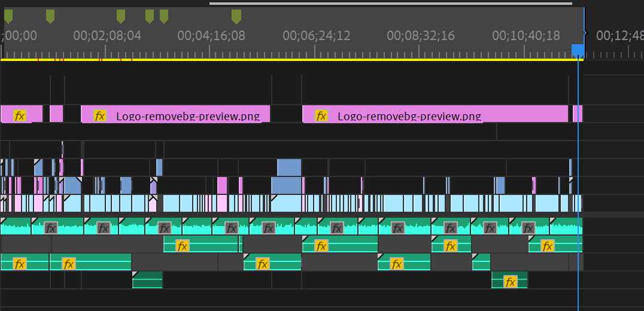644x311 pixels.
Task: Click the fx badge on the pink clip at sequence start
Action: 19,115
